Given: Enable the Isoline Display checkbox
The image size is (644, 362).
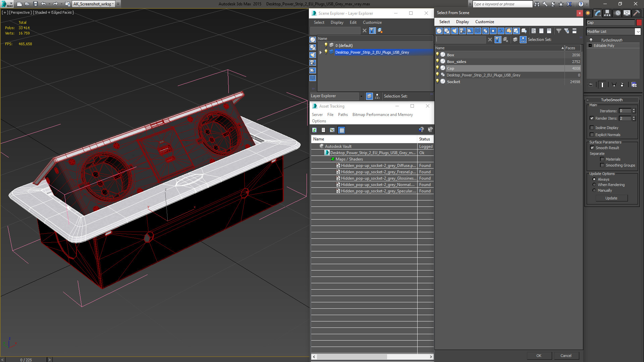Looking at the screenshot, I should [592, 128].
